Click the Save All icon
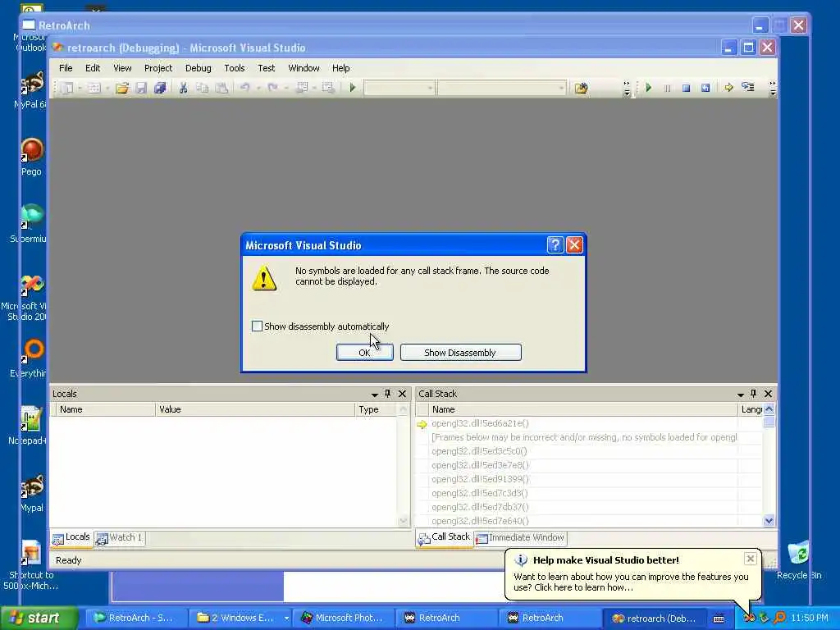Image resolution: width=840 pixels, height=630 pixels. [x=160, y=88]
